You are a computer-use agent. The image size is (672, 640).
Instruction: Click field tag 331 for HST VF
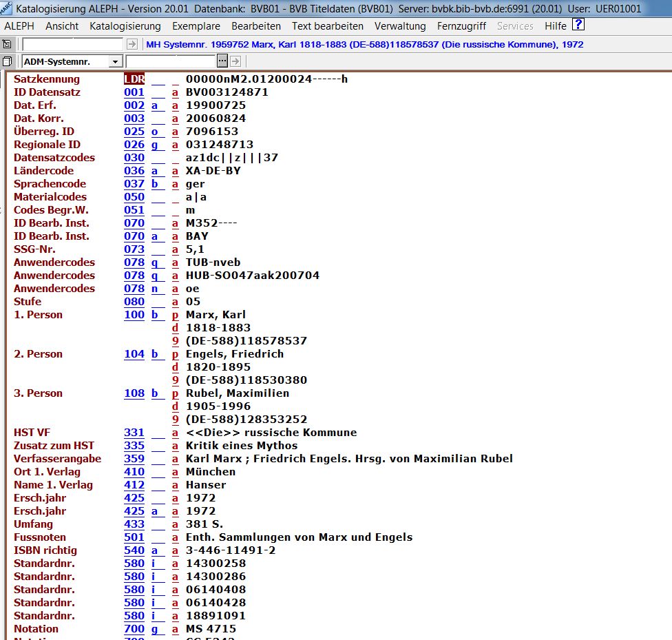click(134, 433)
